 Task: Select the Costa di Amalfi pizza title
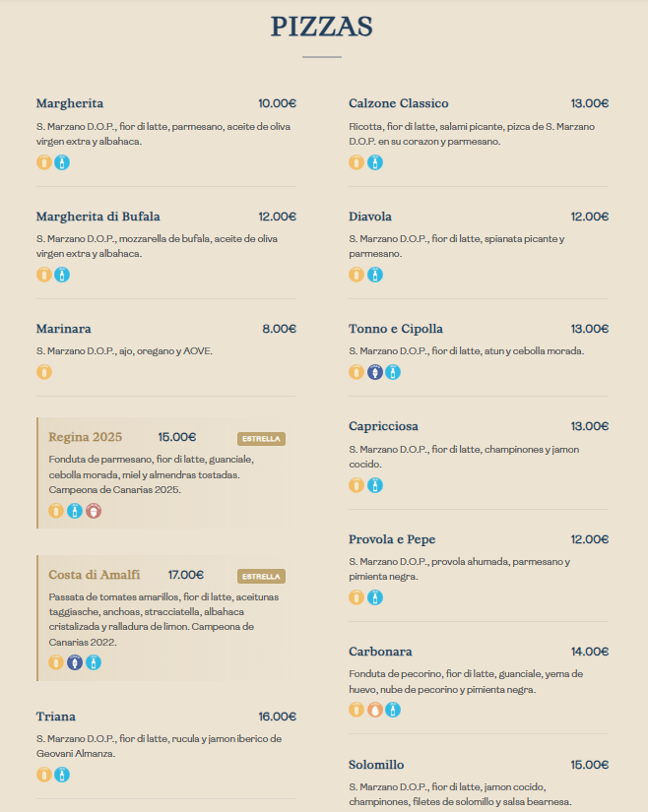95,575
